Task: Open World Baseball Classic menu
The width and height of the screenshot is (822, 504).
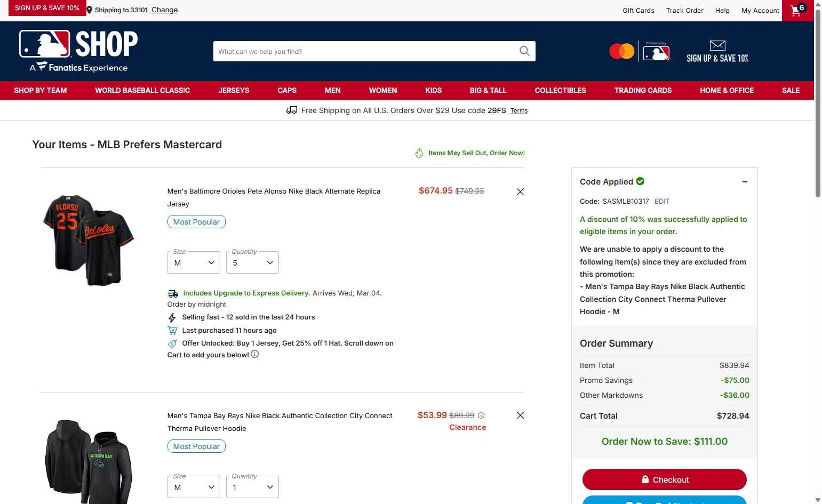Action: click(x=142, y=90)
